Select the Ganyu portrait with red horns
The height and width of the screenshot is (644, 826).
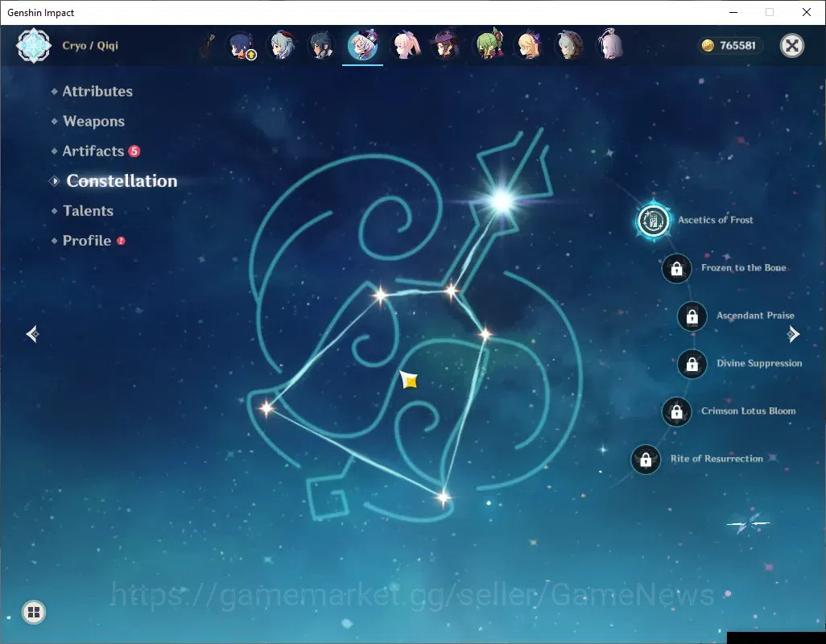click(283, 45)
